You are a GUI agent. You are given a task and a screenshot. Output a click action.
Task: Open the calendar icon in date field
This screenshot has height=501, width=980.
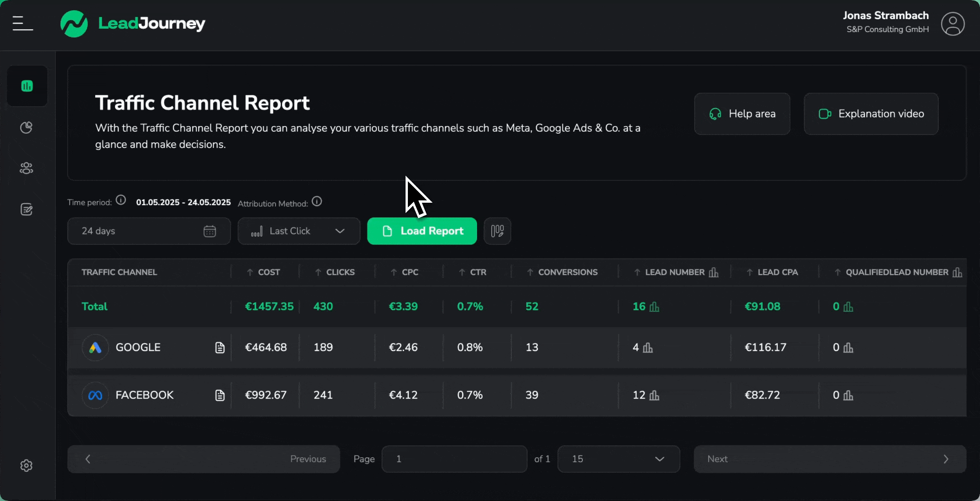(210, 231)
